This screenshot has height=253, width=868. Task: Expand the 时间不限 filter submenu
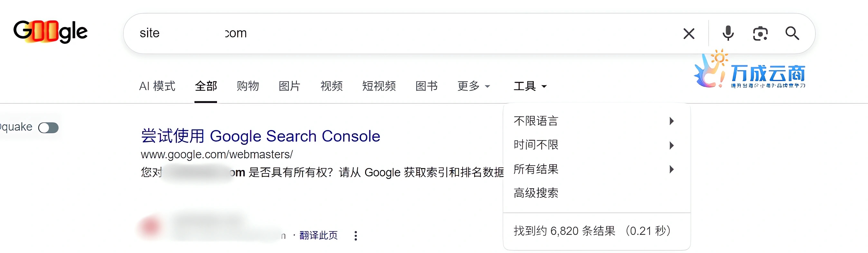596,145
